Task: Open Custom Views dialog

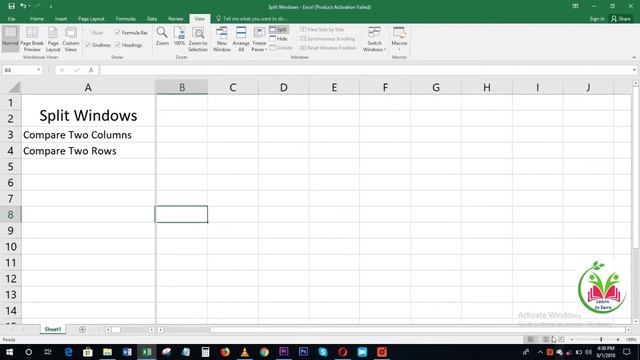Action: point(71,39)
